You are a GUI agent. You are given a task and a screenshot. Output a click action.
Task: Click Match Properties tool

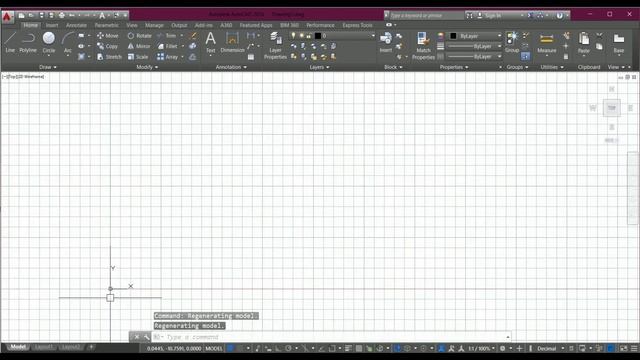click(423, 46)
